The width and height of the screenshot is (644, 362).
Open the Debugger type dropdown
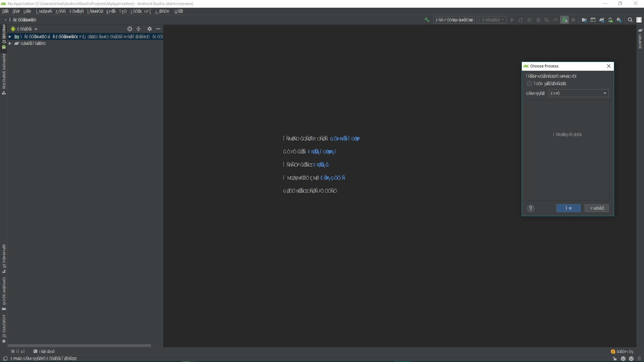click(579, 94)
